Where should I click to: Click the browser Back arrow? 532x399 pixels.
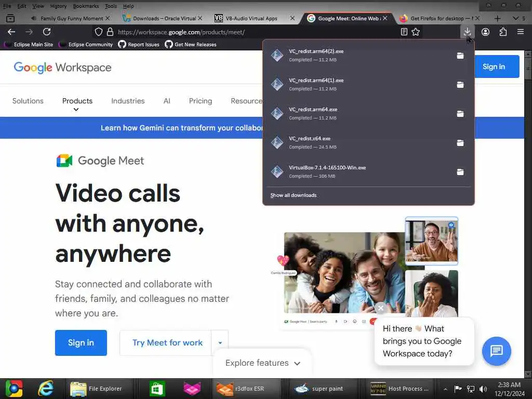[11, 32]
